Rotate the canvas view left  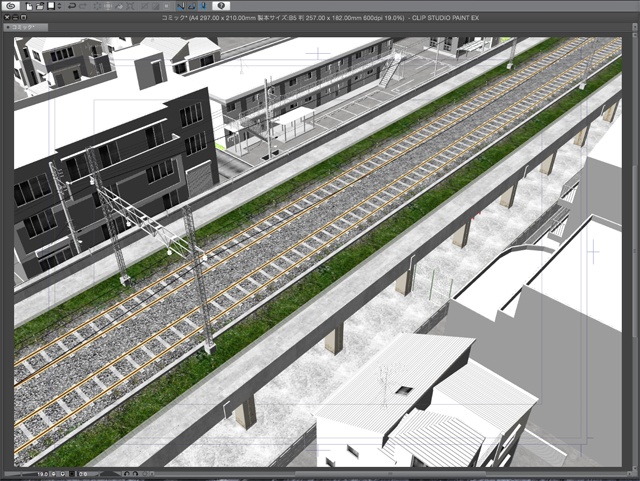127,474
